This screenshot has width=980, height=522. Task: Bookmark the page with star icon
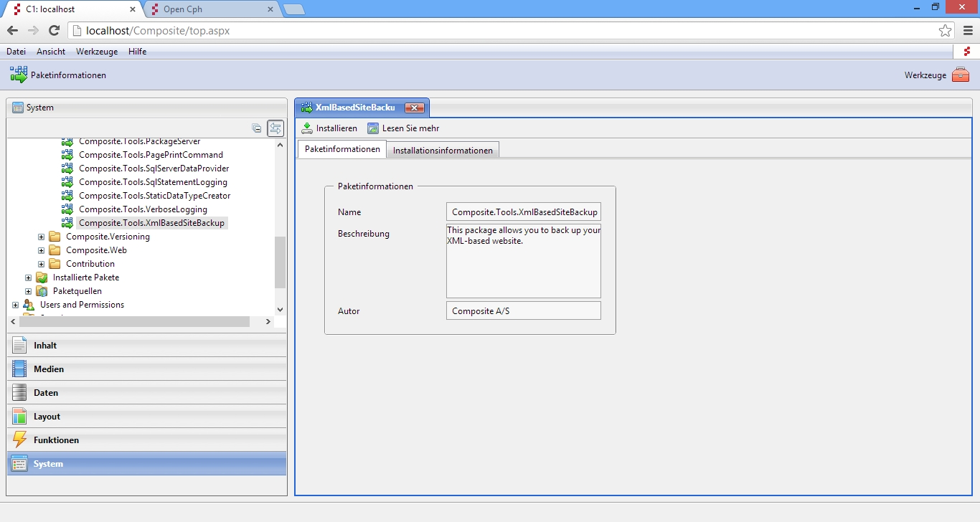point(945,31)
